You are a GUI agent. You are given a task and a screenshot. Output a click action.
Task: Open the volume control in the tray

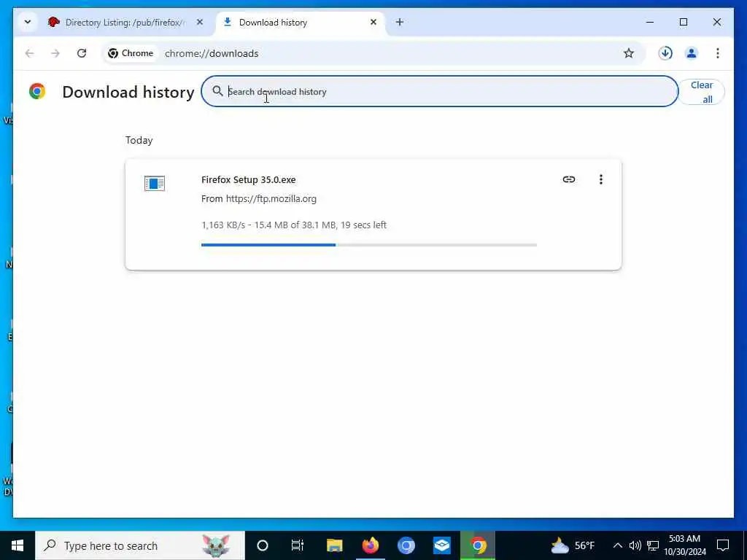(635, 545)
